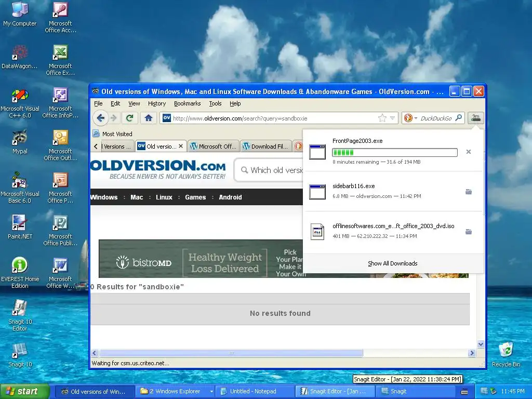
Task: Launch Microsoft Office PowerPoint shortcut
Action: 60,188
